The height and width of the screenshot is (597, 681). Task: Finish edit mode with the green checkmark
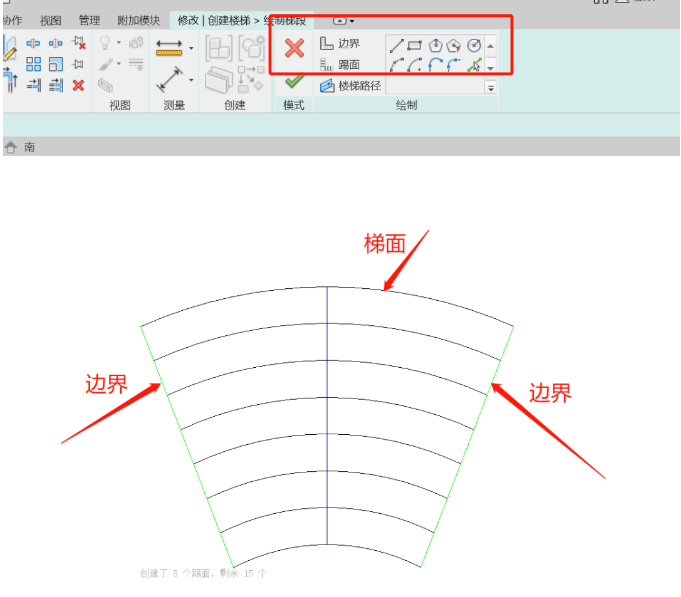tap(294, 81)
